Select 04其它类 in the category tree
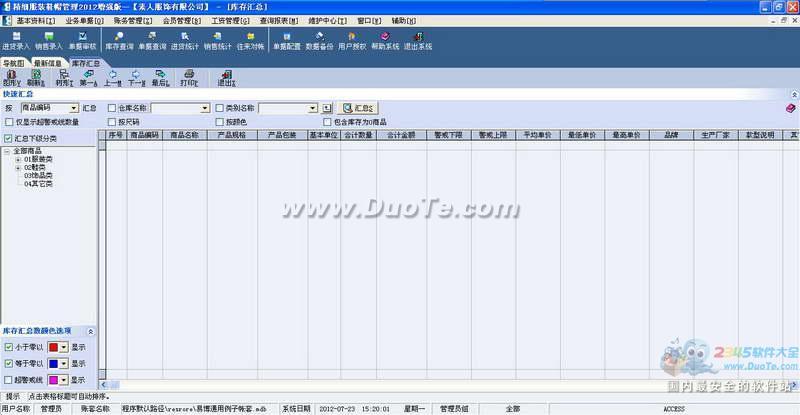This screenshot has height=415, width=800. tap(40, 184)
